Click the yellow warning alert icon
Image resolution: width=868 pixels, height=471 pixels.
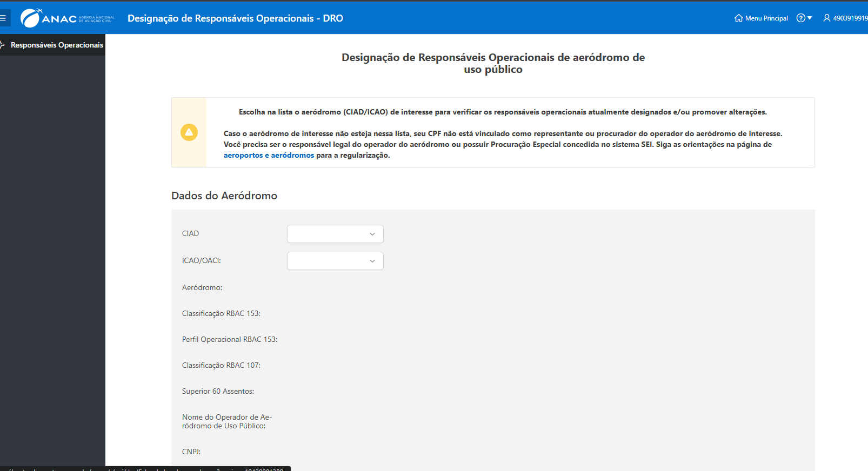tap(189, 132)
